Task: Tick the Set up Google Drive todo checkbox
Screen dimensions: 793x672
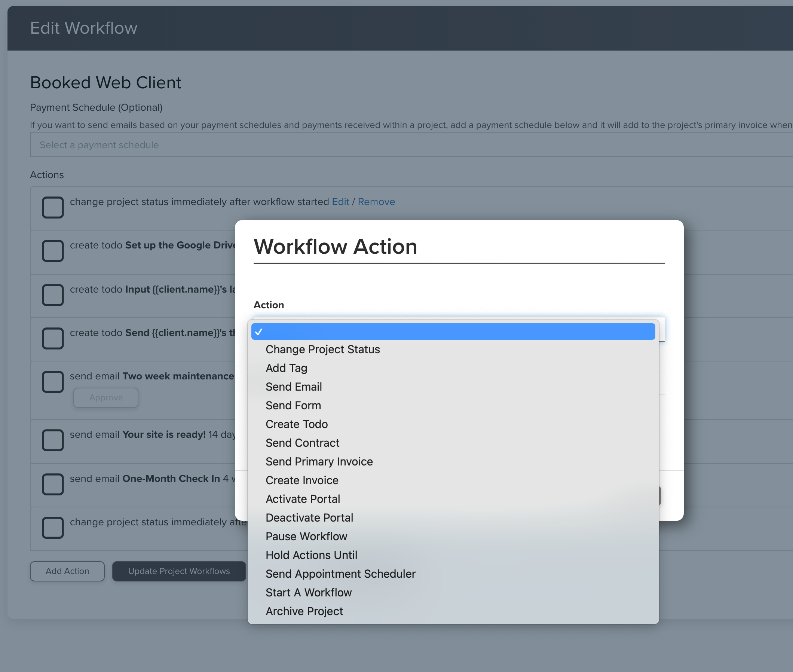Action: point(53,251)
